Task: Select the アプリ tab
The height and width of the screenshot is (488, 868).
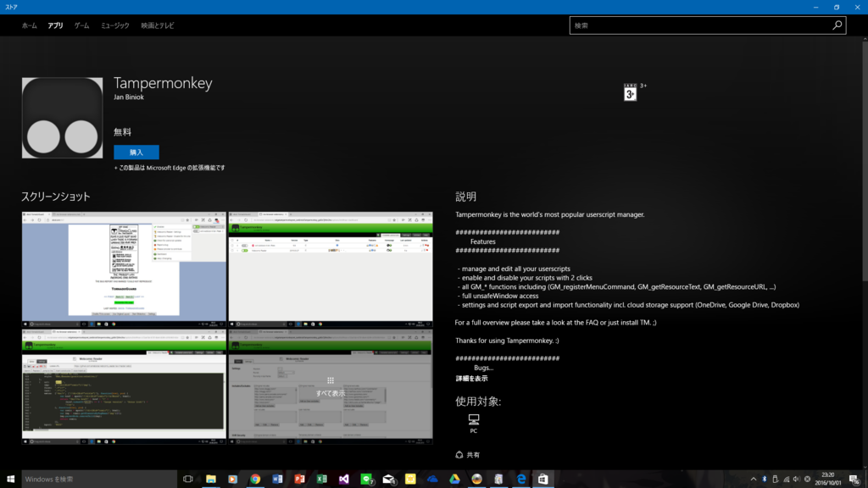Action: click(x=55, y=25)
